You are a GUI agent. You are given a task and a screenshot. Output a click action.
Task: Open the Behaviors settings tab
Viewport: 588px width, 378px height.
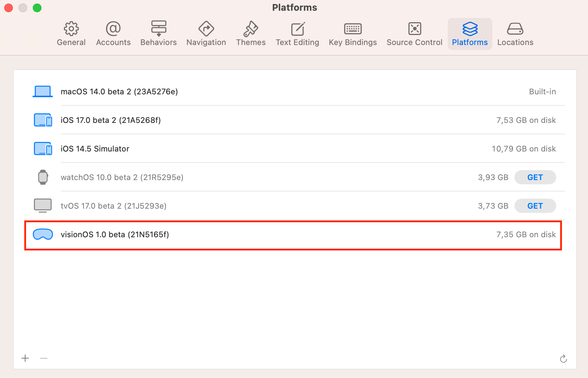tap(159, 34)
